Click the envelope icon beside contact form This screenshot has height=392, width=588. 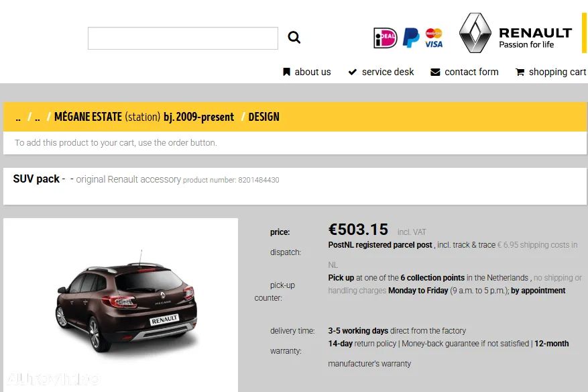[x=435, y=72]
